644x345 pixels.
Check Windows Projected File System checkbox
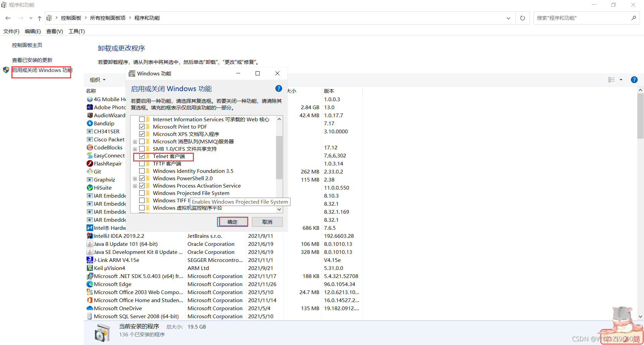[x=142, y=193]
